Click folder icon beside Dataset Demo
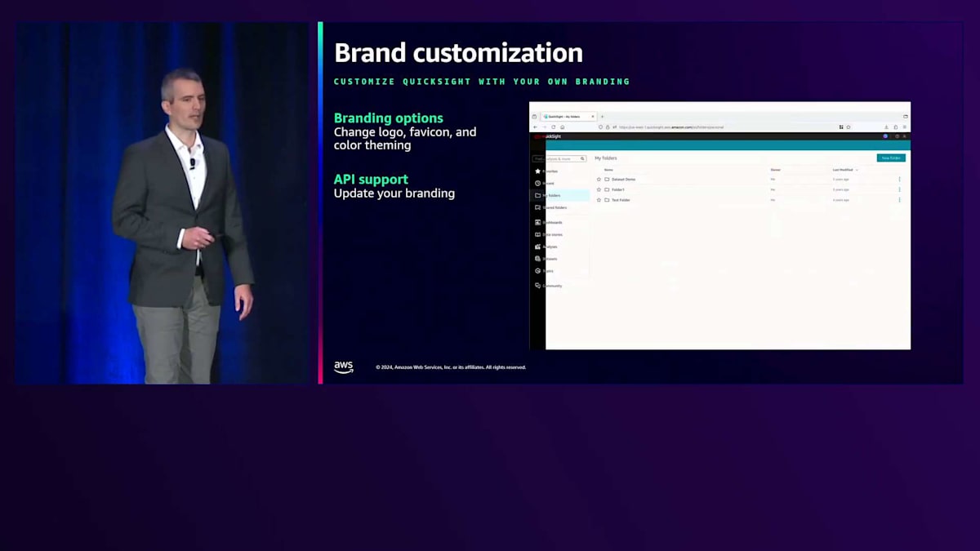980x551 pixels. coord(607,179)
